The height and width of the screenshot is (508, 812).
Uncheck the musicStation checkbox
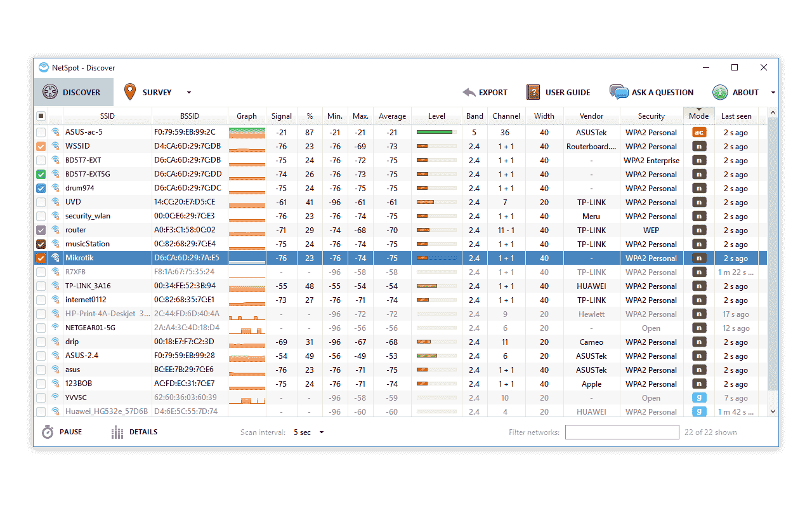tap(41, 244)
